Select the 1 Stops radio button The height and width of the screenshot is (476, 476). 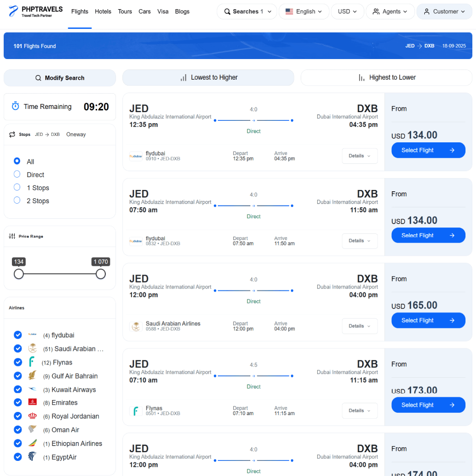click(x=17, y=187)
